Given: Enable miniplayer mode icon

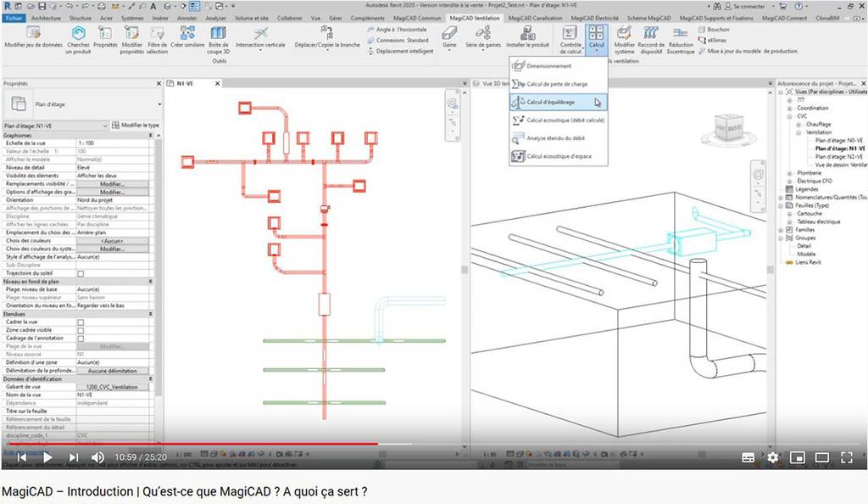Looking at the screenshot, I should [x=797, y=457].
